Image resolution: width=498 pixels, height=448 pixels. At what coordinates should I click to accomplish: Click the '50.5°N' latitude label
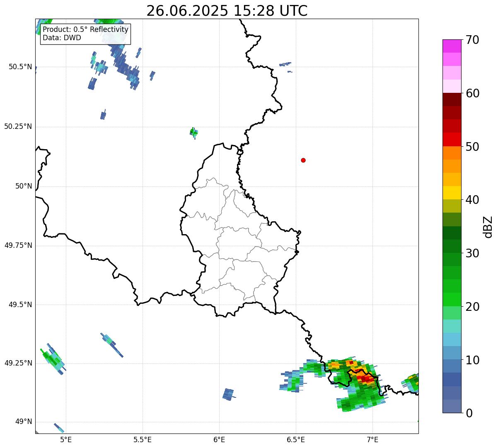click(20, 67)
